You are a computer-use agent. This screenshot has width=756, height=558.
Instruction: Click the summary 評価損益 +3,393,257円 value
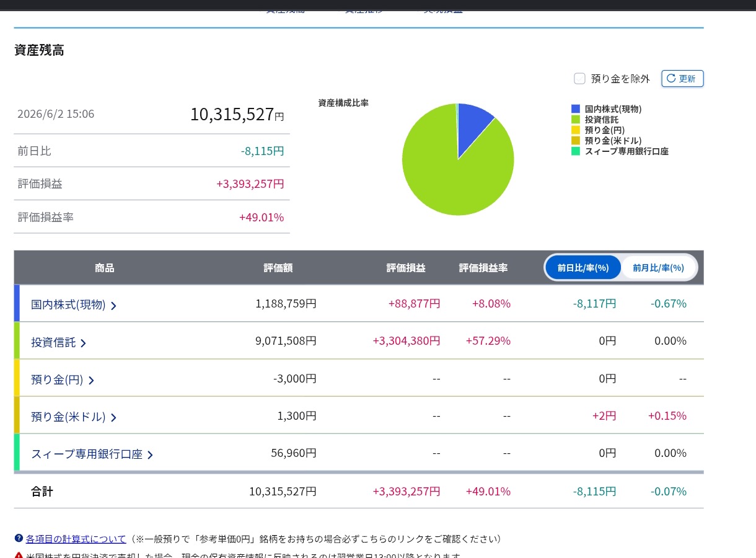pyautogui.click(x=250, y=184)
